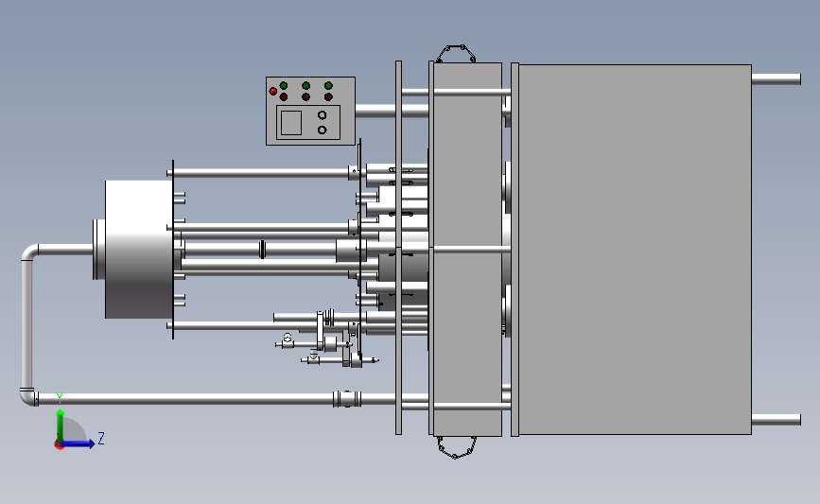Screen dimensions: 820x504
Task: Select the long vertical pipe on far left
Action: (x=27, y=324)
